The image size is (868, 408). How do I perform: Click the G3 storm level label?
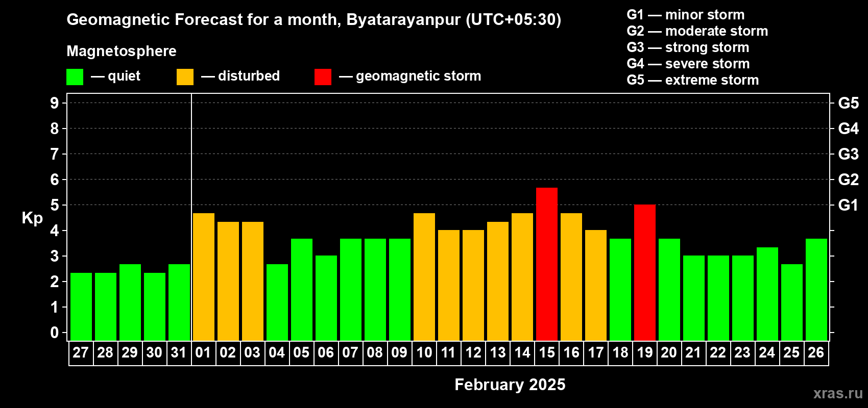848,154
